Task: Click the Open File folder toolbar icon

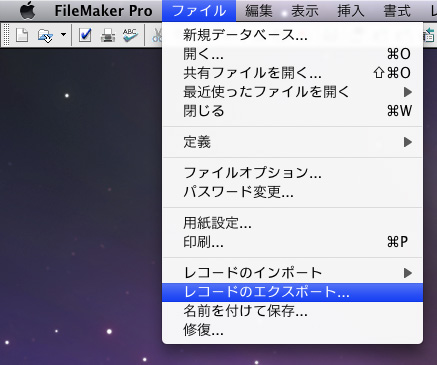Action: (x=45, y=35)
